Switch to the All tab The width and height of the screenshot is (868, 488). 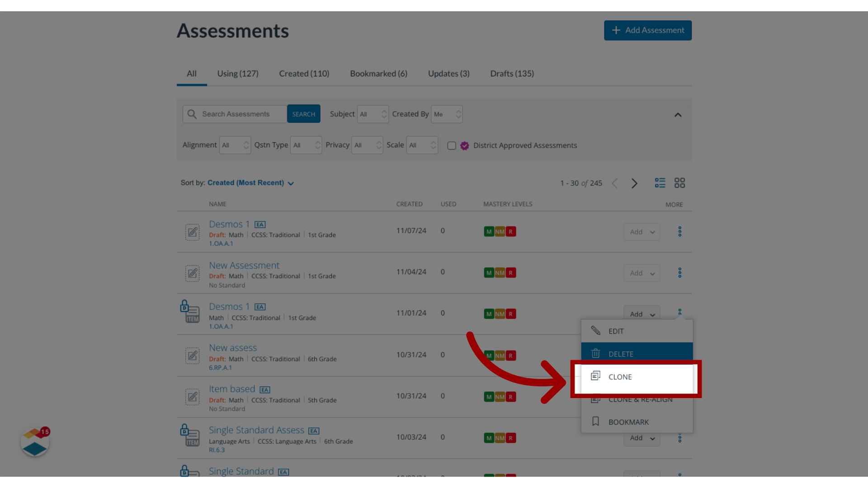coord(192,74)
